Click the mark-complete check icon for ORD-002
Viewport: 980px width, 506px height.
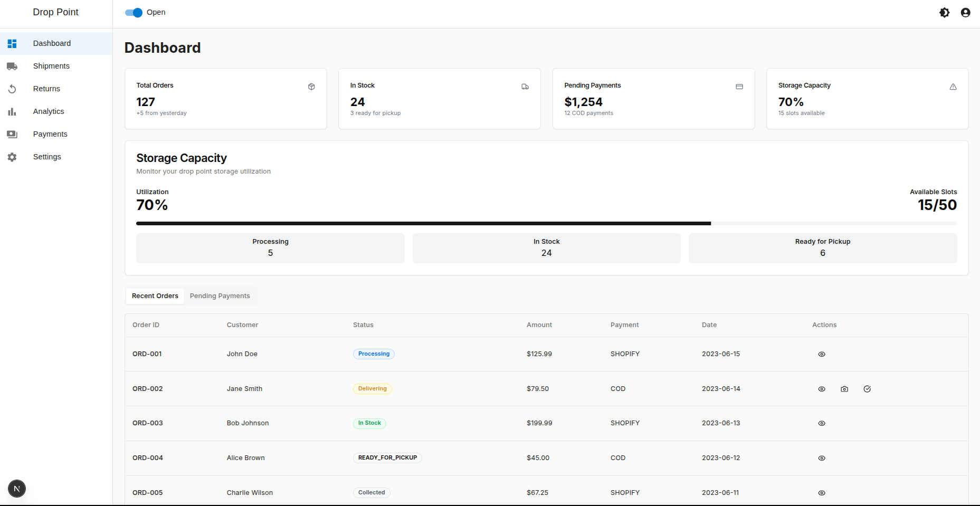coord(867,389)
